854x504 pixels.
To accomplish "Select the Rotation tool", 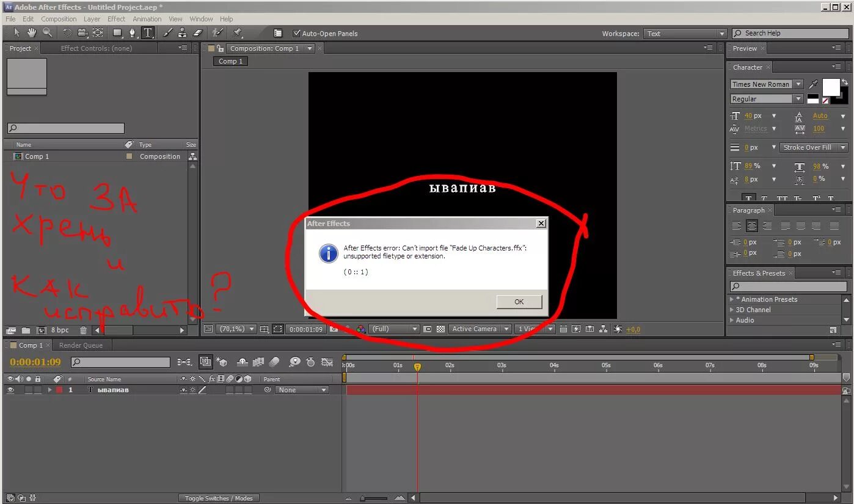I will 67,33.
